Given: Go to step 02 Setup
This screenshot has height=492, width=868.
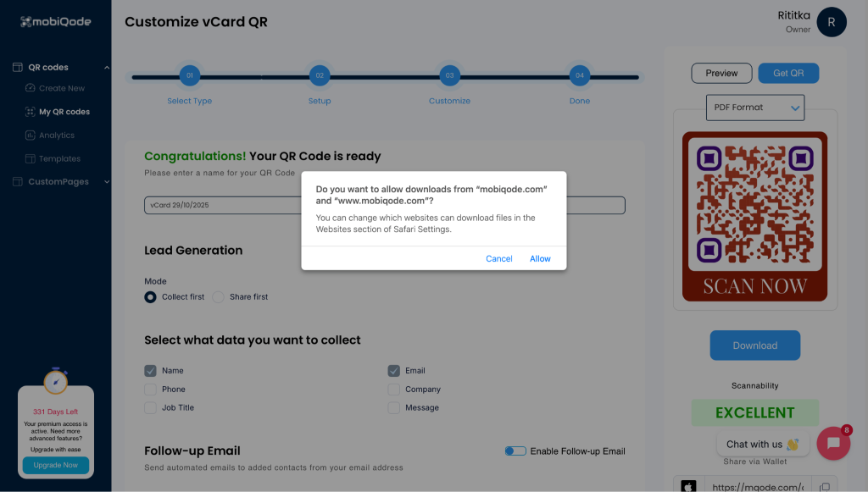Looking at the screenshot, I should coord(320,76).
